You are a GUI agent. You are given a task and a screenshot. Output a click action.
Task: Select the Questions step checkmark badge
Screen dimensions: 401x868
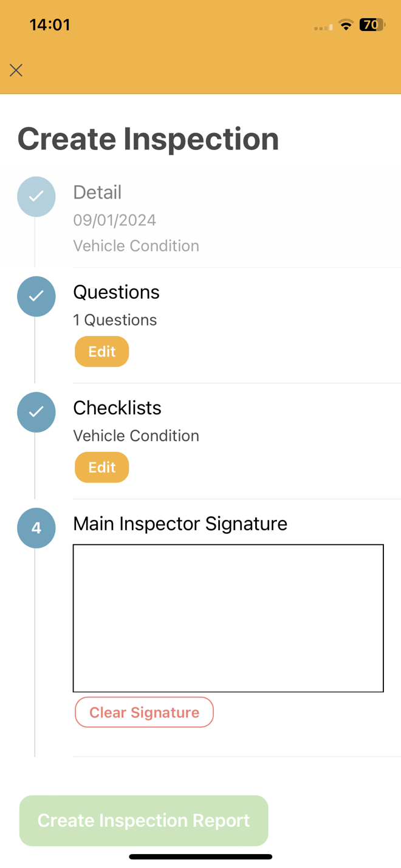(x=36, y=296)
